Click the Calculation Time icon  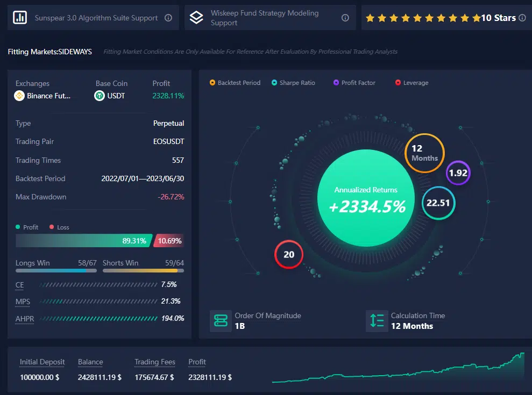click(377, 321)
